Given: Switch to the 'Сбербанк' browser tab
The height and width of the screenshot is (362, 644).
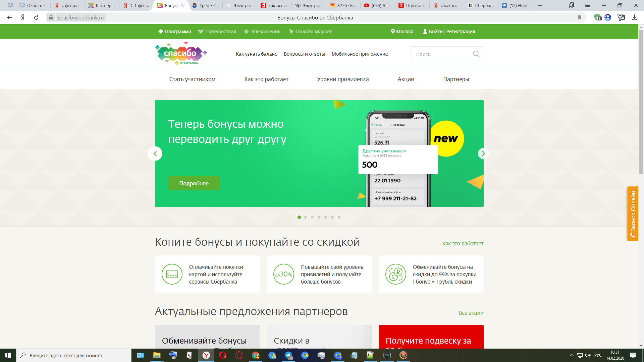Looking at the screenshot, I should coord(481,5).
